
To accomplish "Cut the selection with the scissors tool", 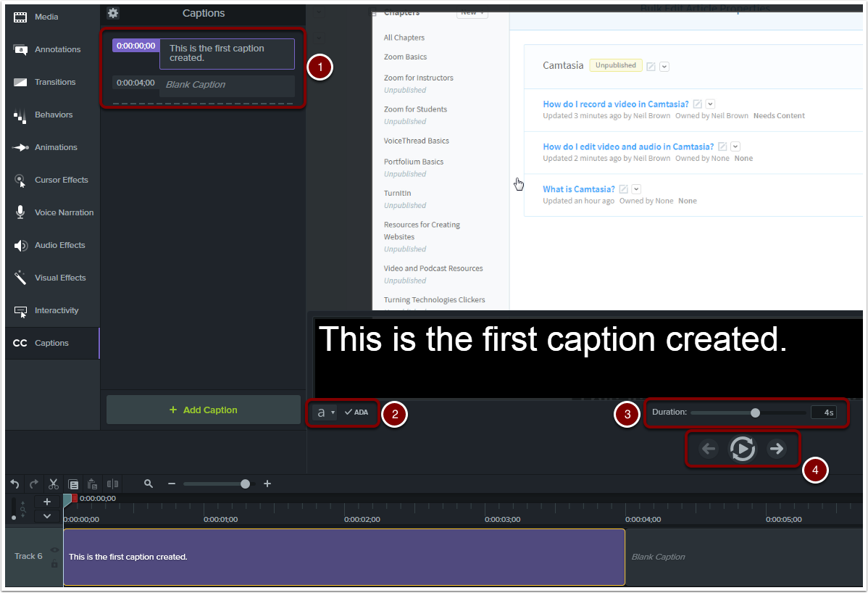I will click(53, 484).
